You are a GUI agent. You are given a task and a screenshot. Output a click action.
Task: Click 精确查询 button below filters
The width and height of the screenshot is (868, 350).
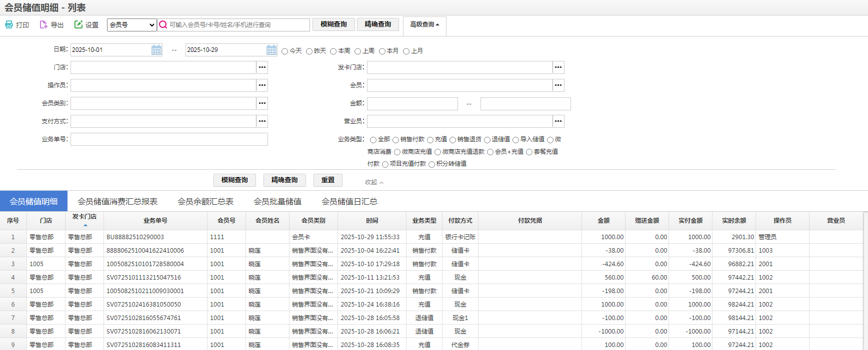[284, 180]
